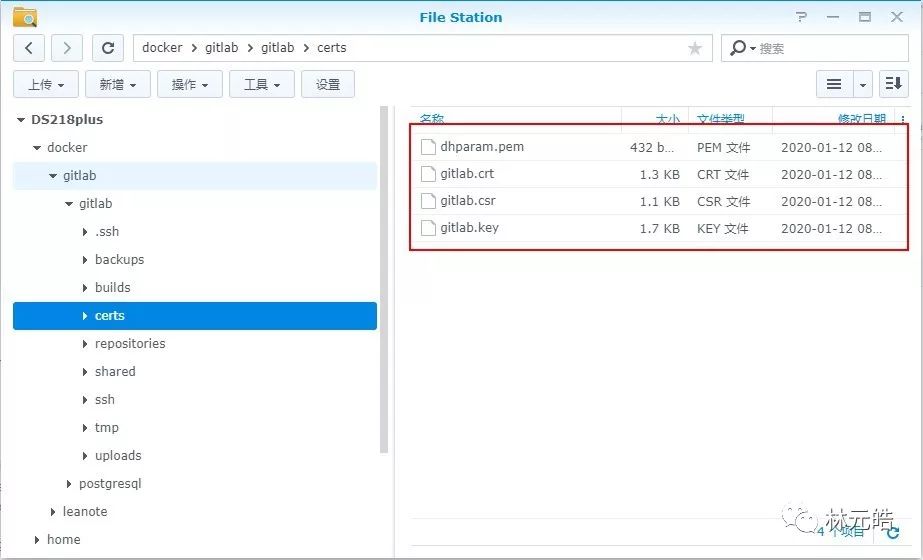Click the first gitlab breadcrumb segment
Screen dimensions: 923x560
click(221, 48)
